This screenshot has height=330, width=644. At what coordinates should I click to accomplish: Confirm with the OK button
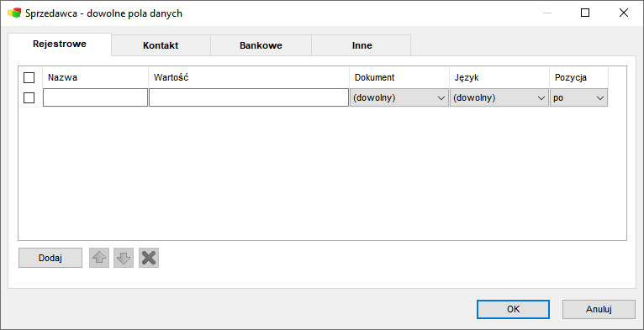click(x=513, y=310)
